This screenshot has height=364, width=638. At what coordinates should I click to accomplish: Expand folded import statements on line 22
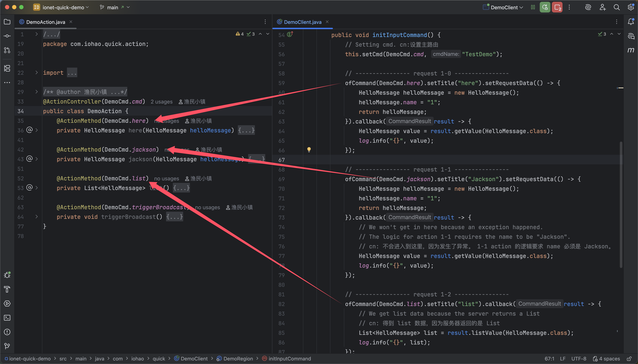click(36, 73)
